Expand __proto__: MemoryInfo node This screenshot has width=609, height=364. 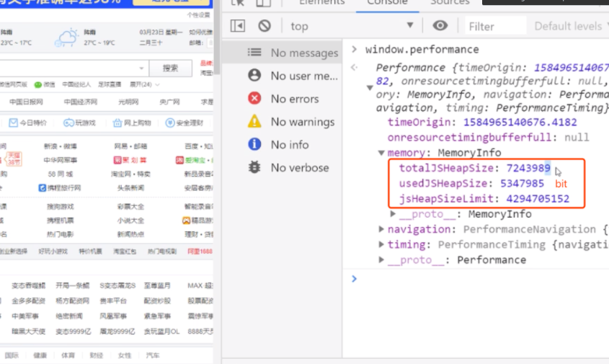coord(393,213)
